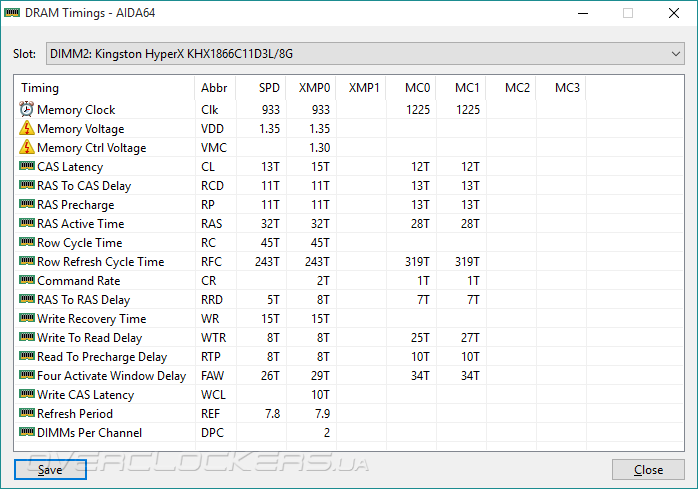Select the Four Activate Window Delay row
698x489 pixels.
[111, 376]
